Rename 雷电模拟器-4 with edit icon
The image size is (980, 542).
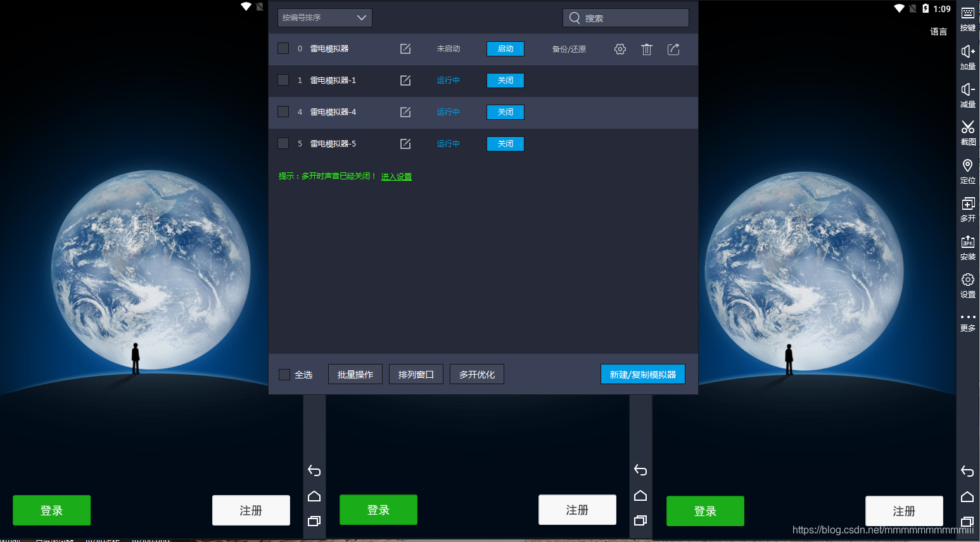[405, 112]
